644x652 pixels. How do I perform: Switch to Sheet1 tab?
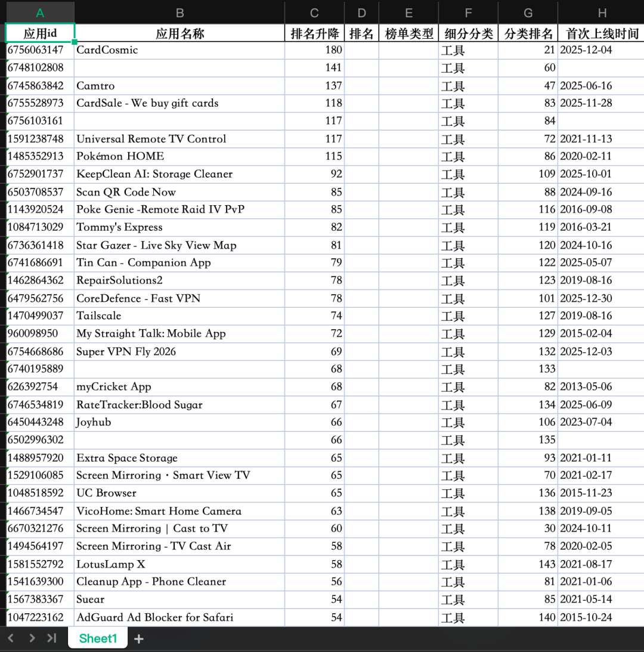(98, 638)
